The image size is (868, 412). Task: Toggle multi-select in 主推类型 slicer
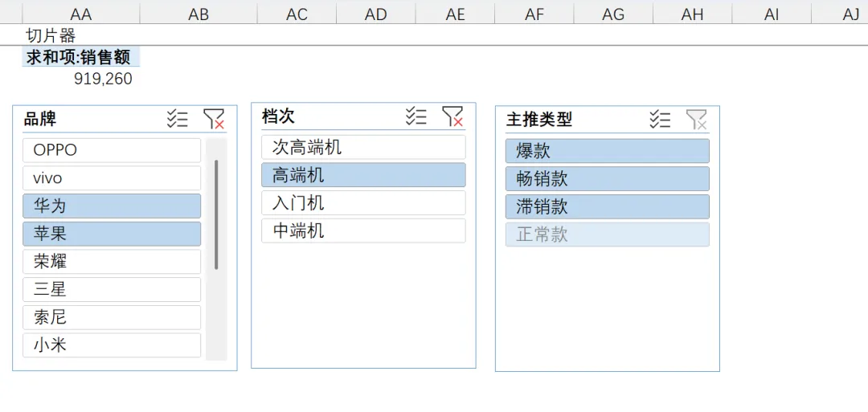tap(660, 120)
